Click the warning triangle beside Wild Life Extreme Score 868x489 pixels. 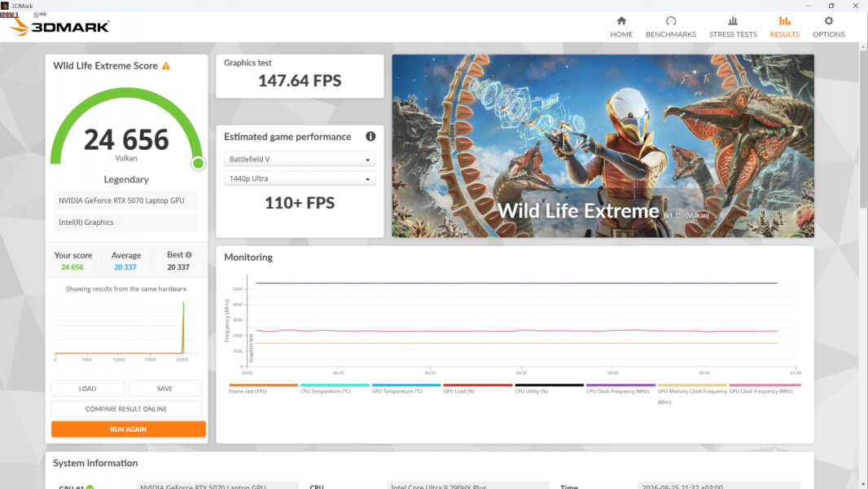(166, 66)
